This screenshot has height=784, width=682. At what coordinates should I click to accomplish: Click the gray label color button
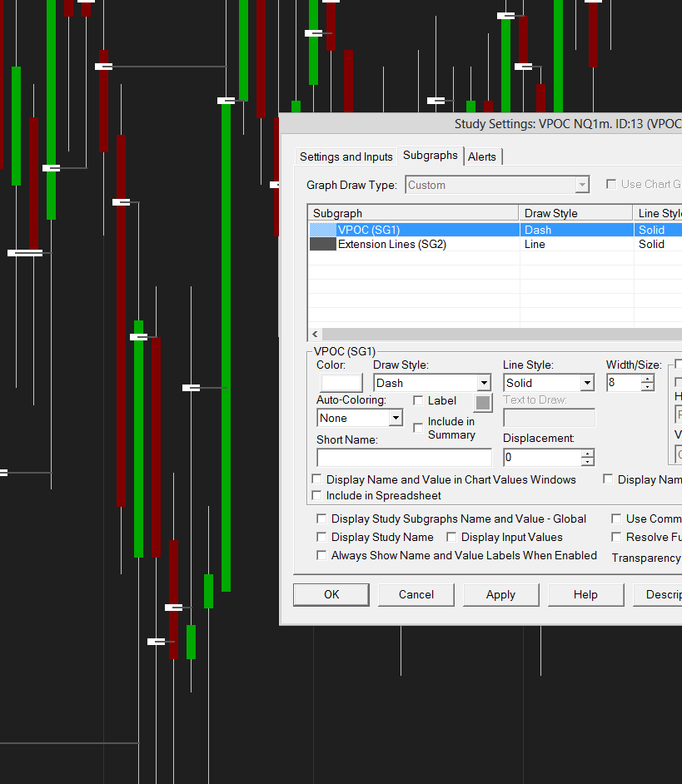point(484,403)
